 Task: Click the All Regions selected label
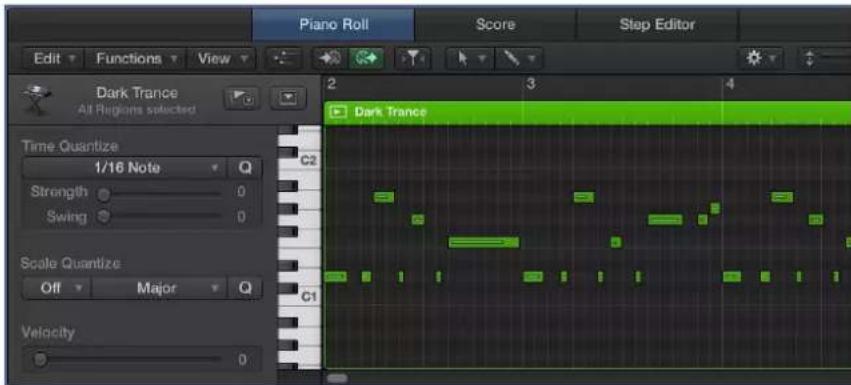[x=136, y=110]
